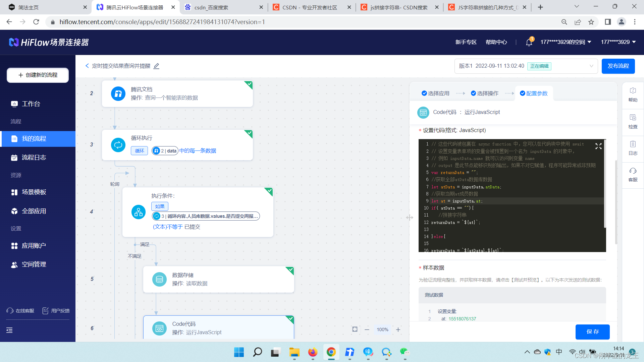Open 流程日志 in the sidebar
644x362 pixels.
click(34, 158)
